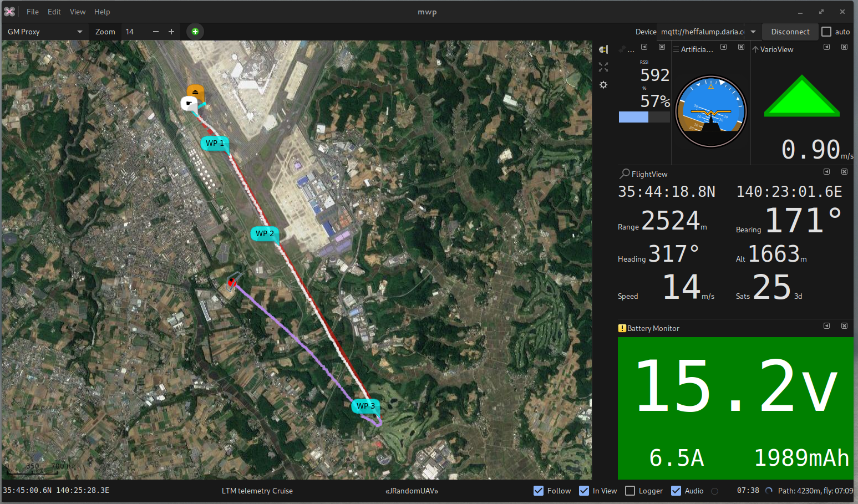Screen dimensions: 858x504
Task: Click the WP 2 waypoint label
Action: [x=265, y=233]
